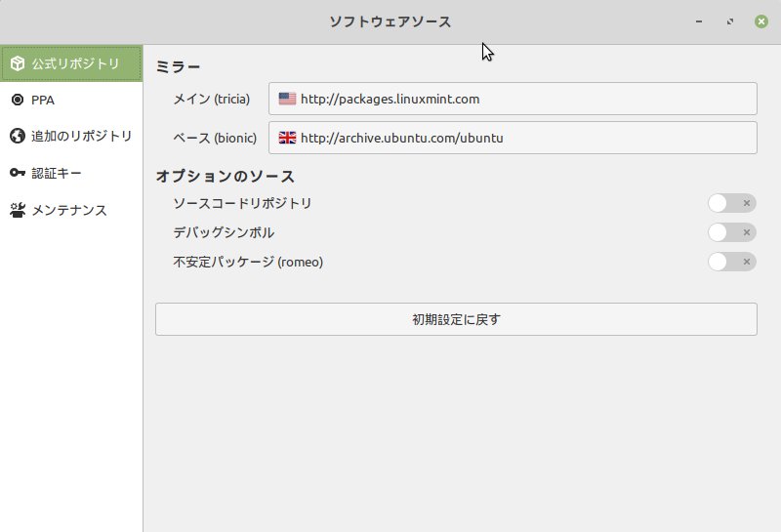Toggle the デバッグシンボル switch
781x532 pixels.
click(731, 232)
